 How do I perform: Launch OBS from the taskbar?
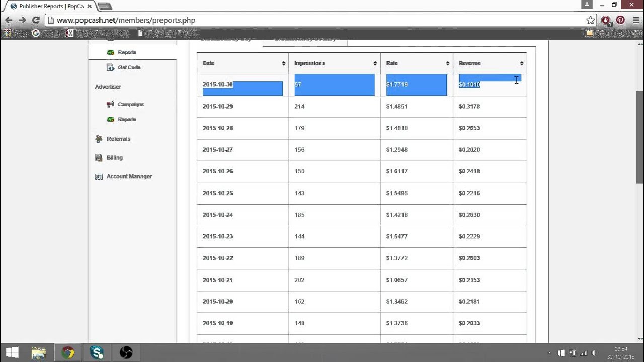coord(125,352)
